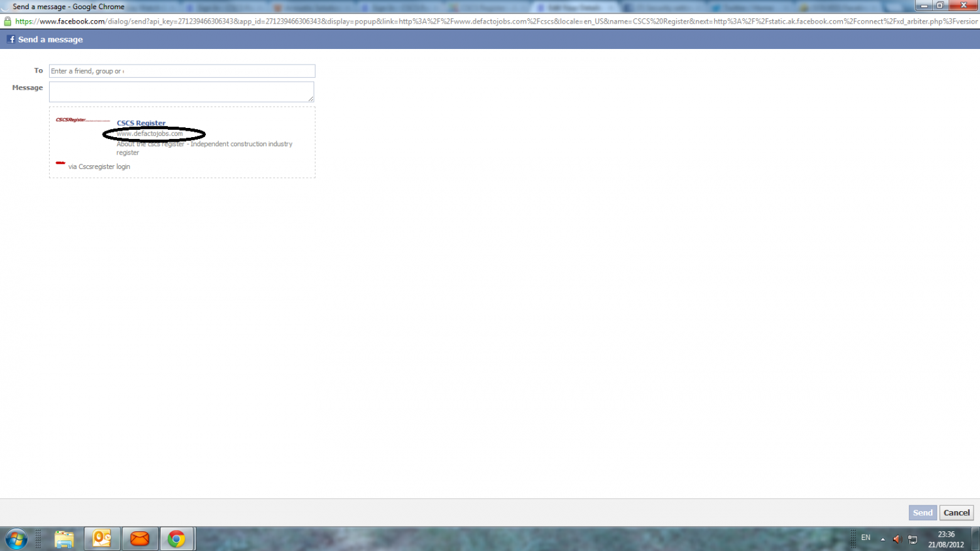
Task: Click the link description text about CSCS register
Action: point(204,148)
